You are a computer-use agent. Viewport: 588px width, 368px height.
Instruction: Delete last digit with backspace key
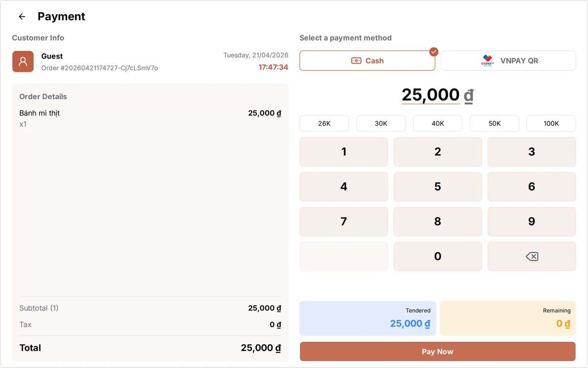point(532,256)
